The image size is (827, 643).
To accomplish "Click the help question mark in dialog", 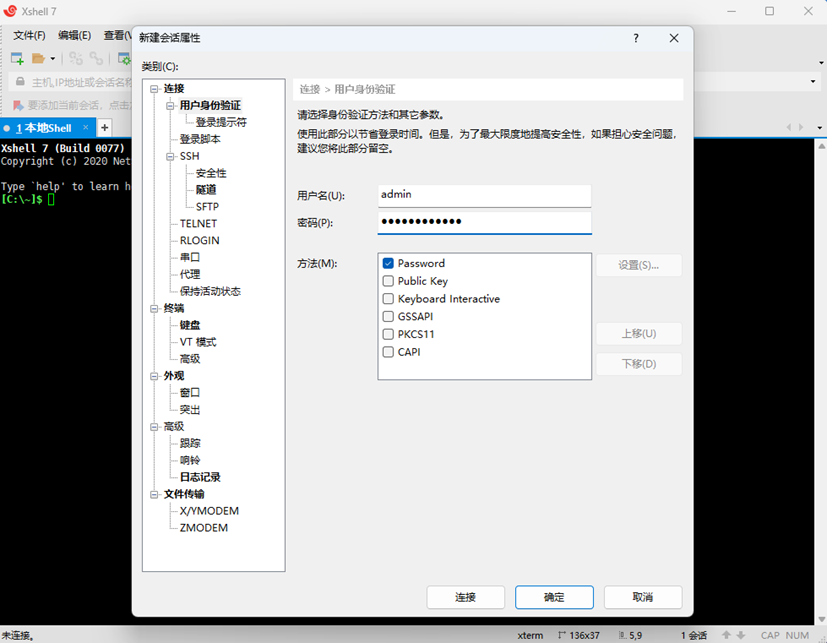I will (x=636, y=38).
